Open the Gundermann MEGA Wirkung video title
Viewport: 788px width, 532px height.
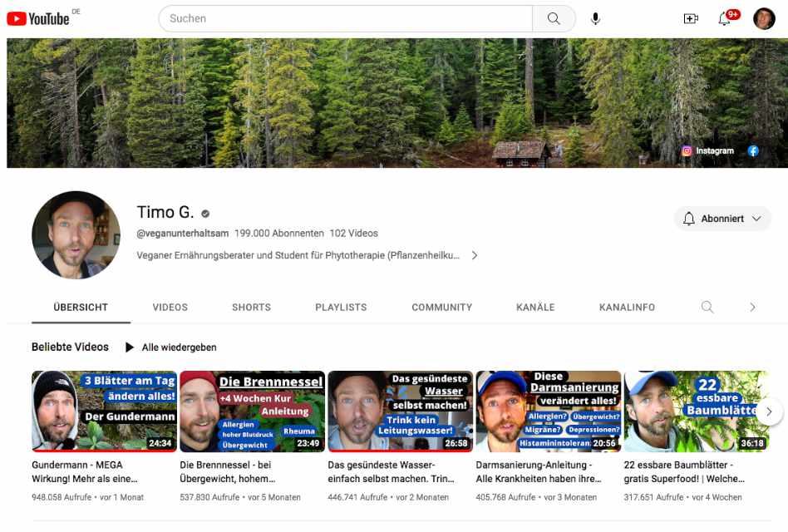[85, 471]
